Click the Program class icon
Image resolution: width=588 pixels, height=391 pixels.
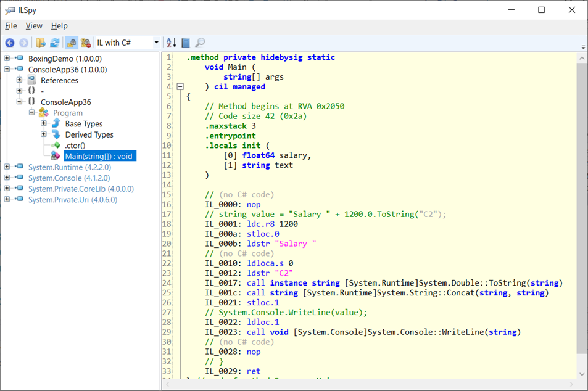(x=44, y=113)
